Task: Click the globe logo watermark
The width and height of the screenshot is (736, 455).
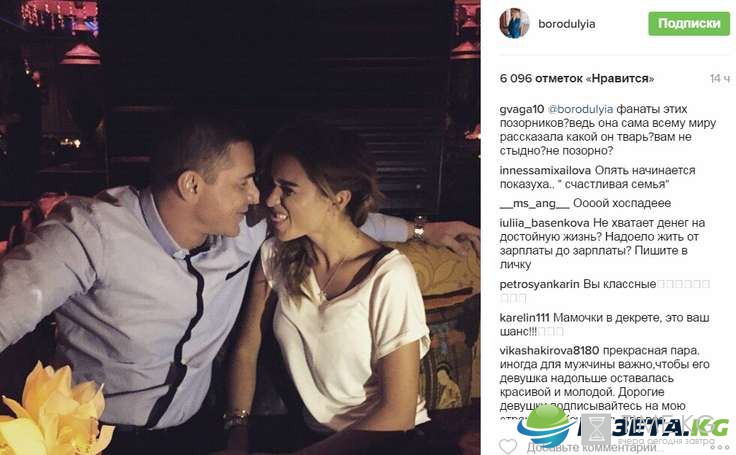Action: 546,425
